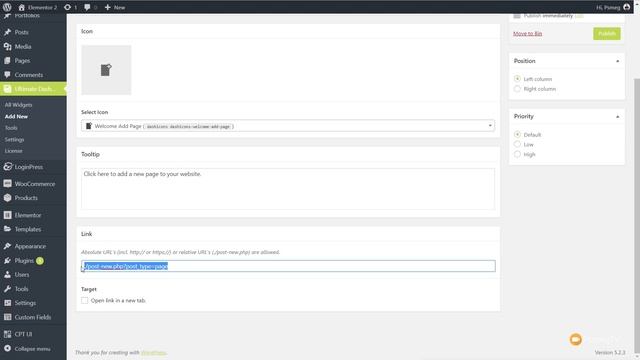Open the Select Icon dropdown
The image size is (640, 360).
288,126
